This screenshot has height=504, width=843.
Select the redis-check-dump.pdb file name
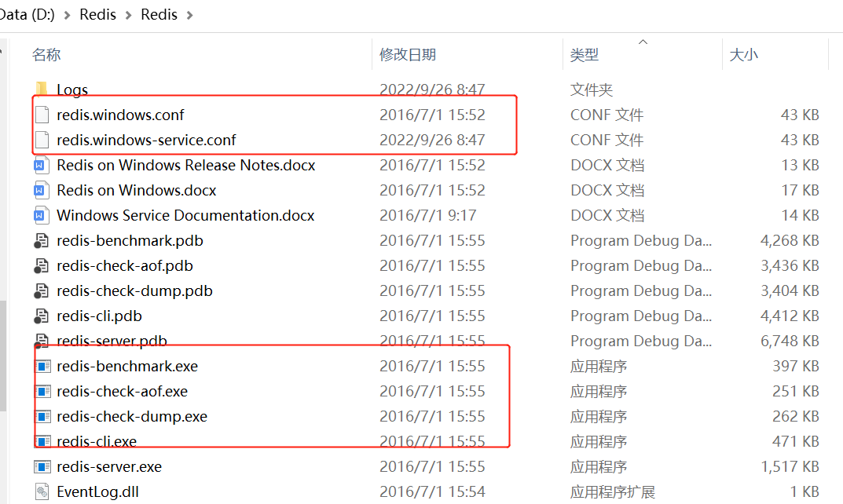click(x=135, y=290)
